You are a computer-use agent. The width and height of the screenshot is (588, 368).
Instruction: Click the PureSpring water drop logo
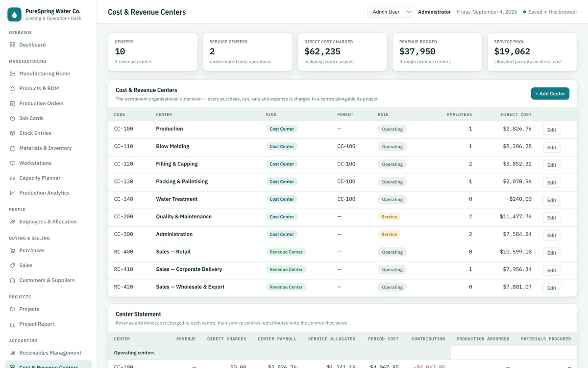(x=14, y=14)
